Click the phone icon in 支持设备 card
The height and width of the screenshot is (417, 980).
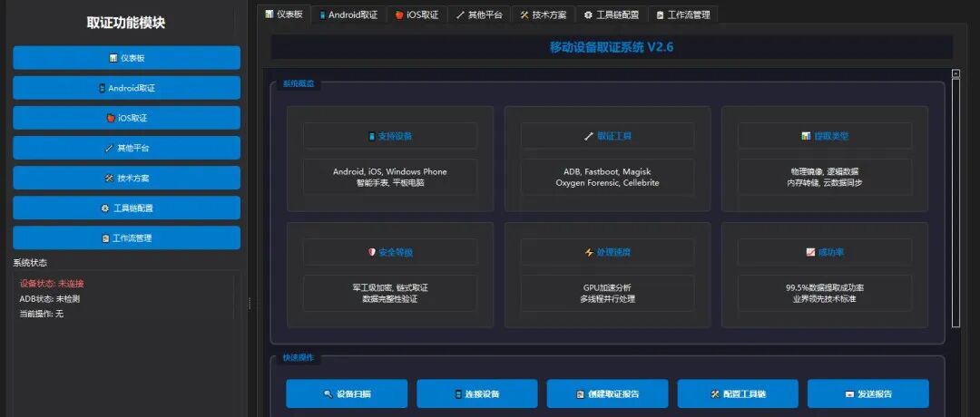[372, 136]
